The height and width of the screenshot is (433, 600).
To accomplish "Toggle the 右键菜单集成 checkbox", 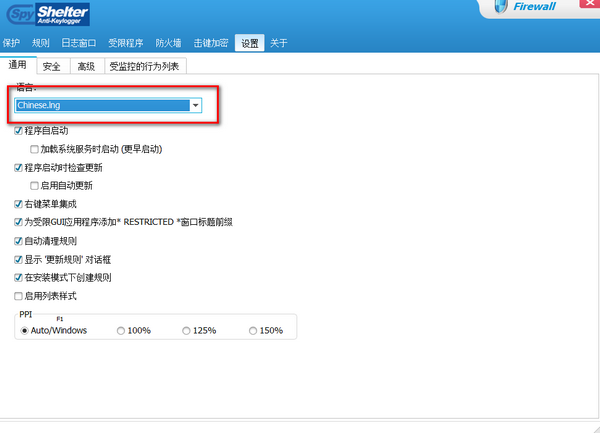I will click(x=18, y=204).
